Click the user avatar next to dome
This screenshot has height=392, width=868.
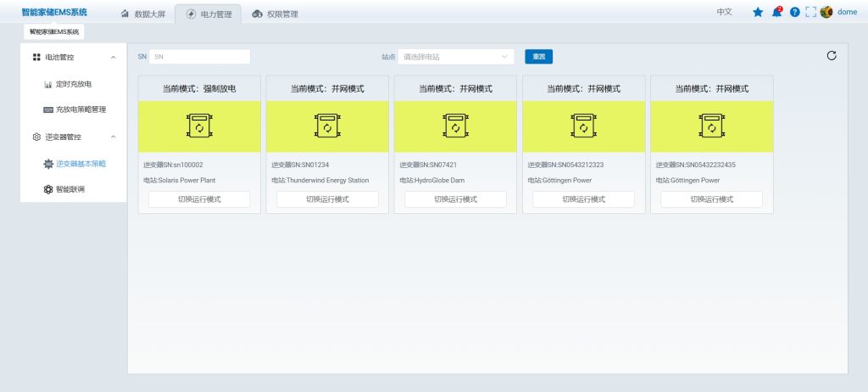[x=826, y=12]
